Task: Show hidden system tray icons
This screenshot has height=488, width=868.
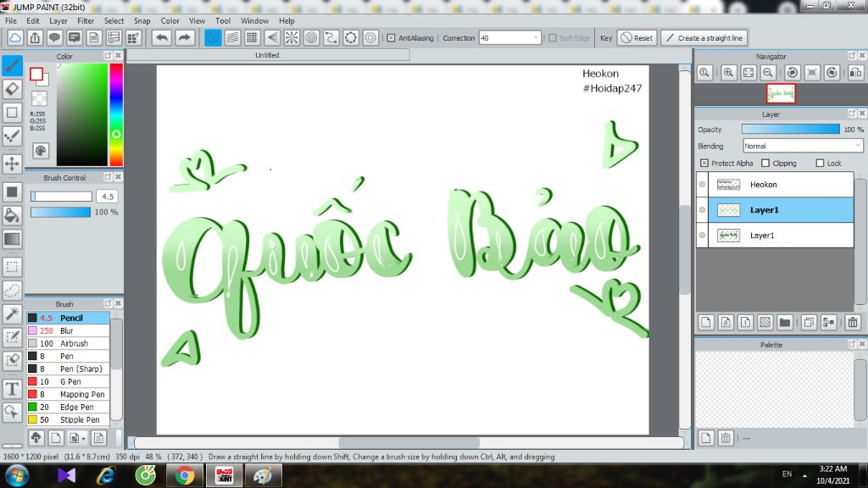Action: pos(804,475)
